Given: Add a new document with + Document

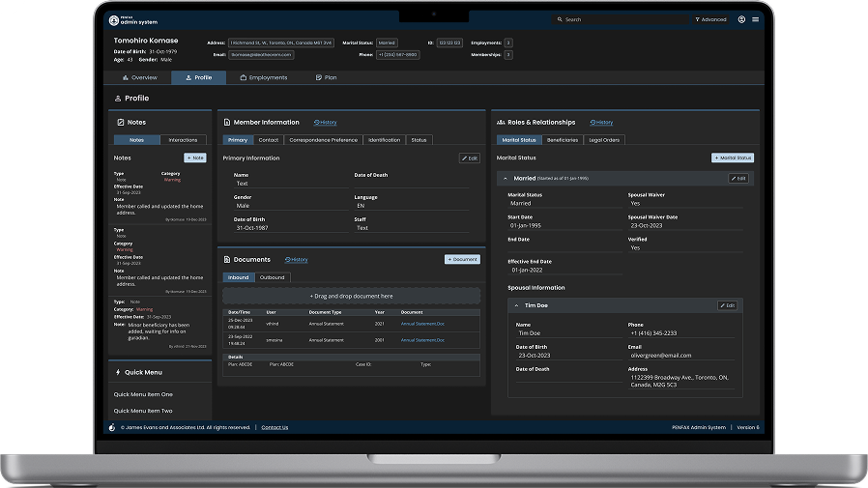Looking at the screenshot, I should [x=462, y=260].
